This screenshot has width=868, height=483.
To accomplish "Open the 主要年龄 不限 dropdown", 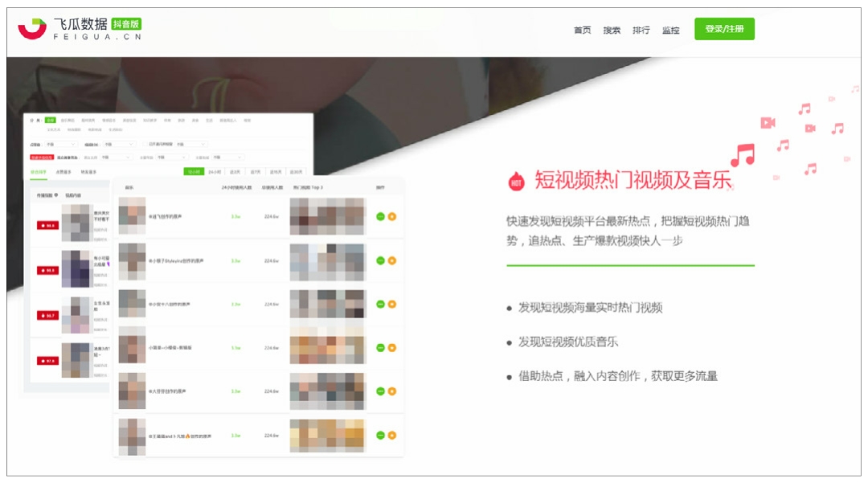I will click(x=172, y=158).
